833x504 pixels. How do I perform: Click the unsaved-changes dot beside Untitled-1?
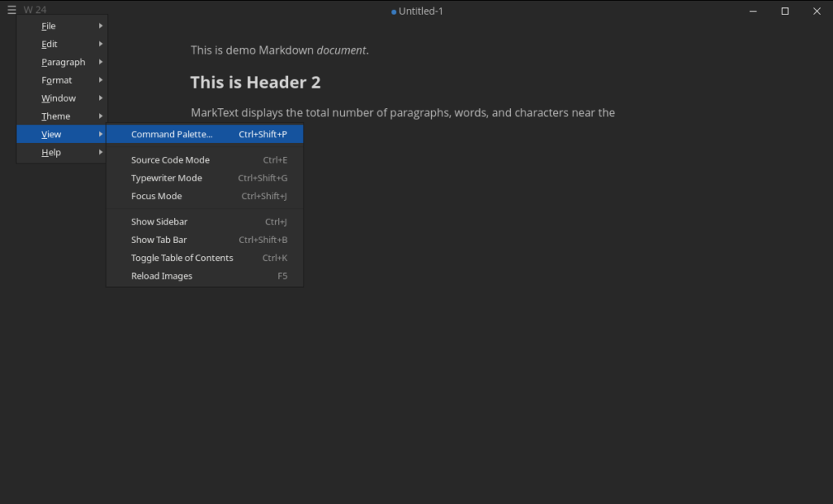[x=393, y=11]
